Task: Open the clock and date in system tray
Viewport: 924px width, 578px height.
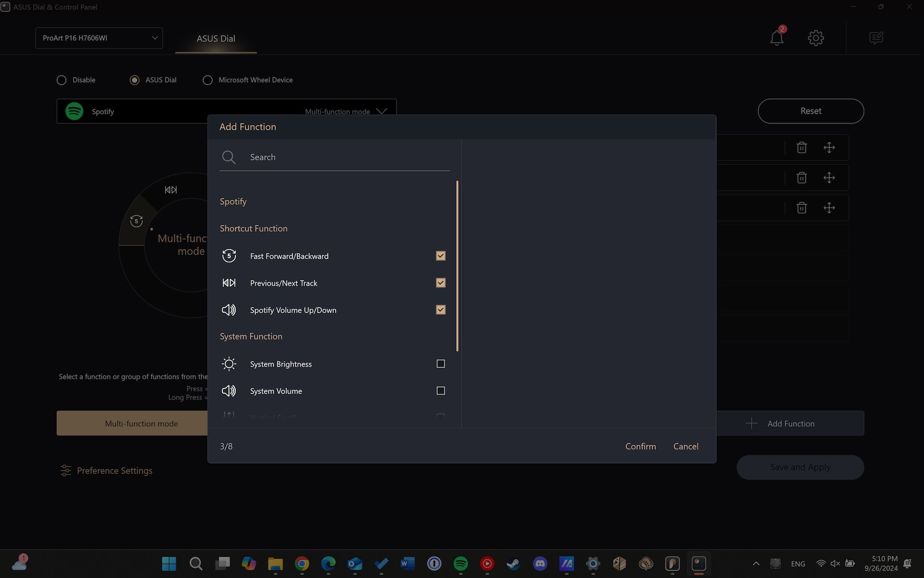Action: click(881, 564)
